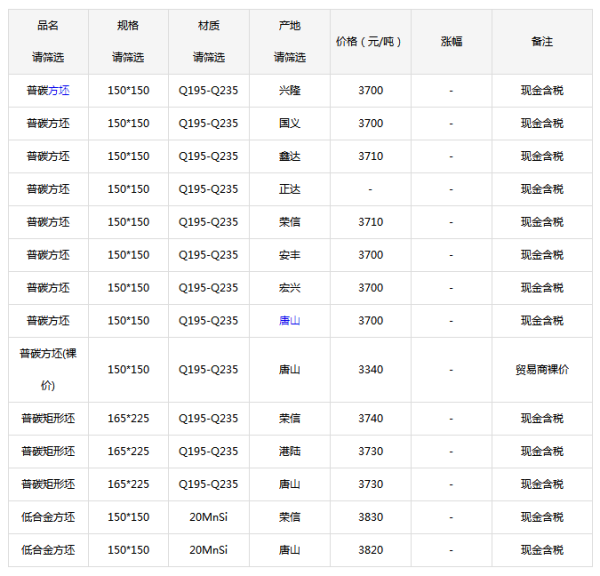Select the 安丰 origin cell
Viewport: 600px width, 576px height.
click(x=290, y=255)
